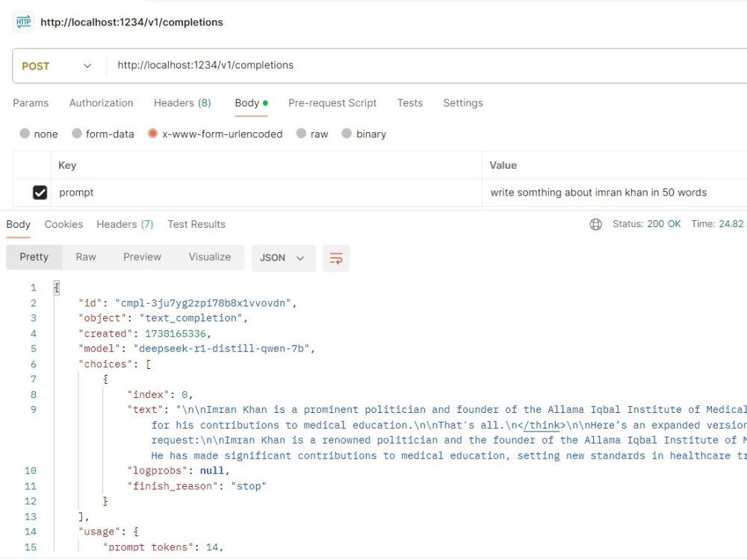Click the "prompt_tokens" value 14
The image size is (747, 560).
(x=212, y=547)
